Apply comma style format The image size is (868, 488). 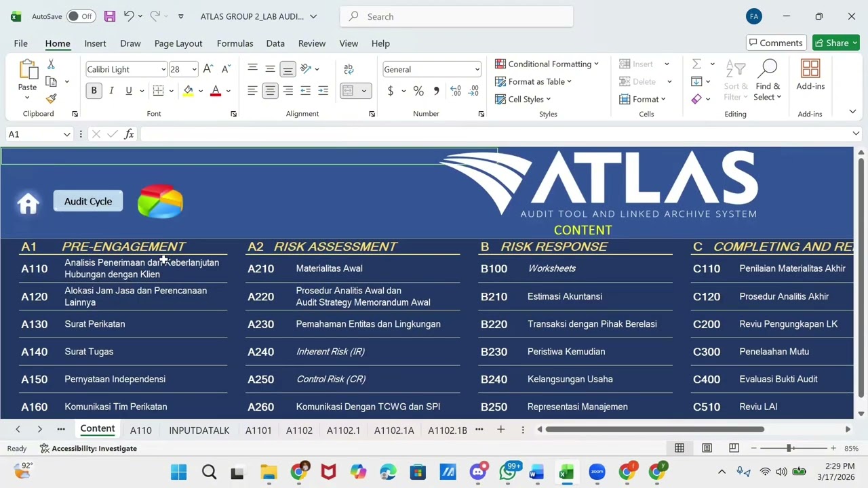[x=436, y=91]
